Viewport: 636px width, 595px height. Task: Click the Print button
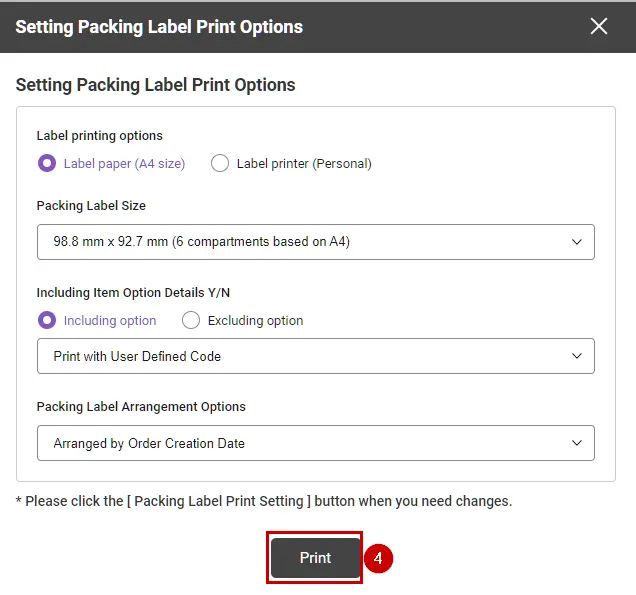click(315, 558)
